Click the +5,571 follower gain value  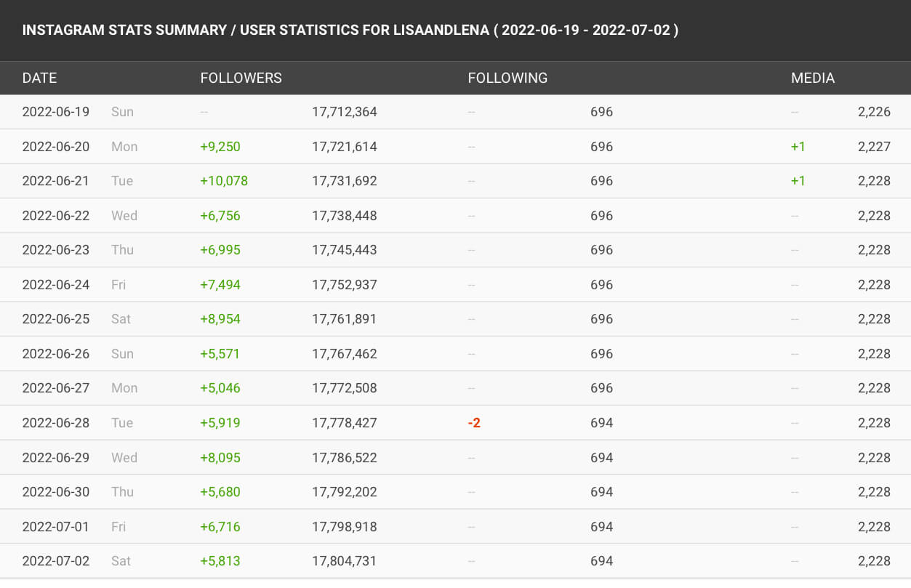(x=220, y=354)
